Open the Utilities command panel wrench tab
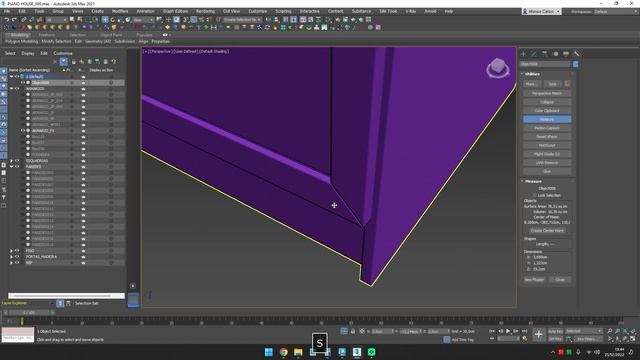The image size is (640, 360). coord(576,54)
